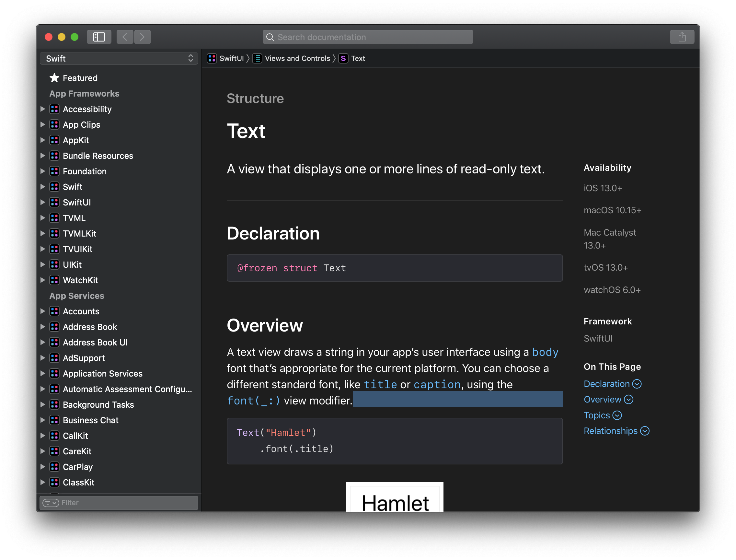Click the back navigation arrow
Image resolution: width=736 pixels, height=560 pixels.
coord(125,37)
